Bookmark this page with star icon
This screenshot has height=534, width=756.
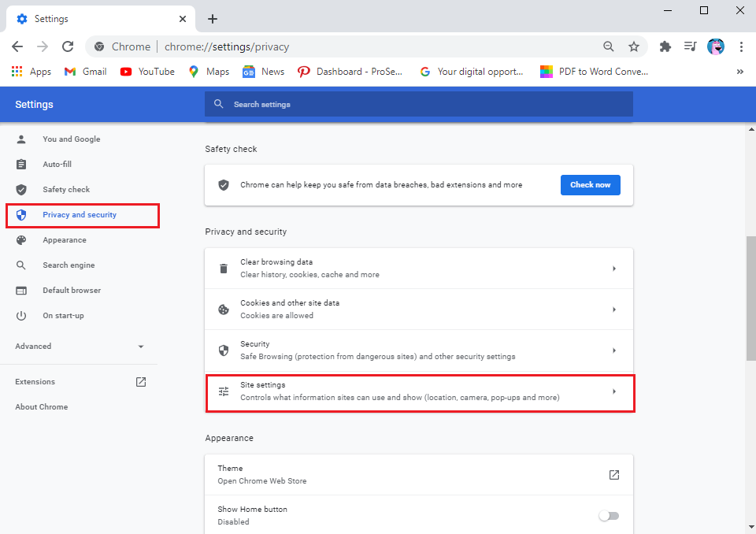click(634, 46)
